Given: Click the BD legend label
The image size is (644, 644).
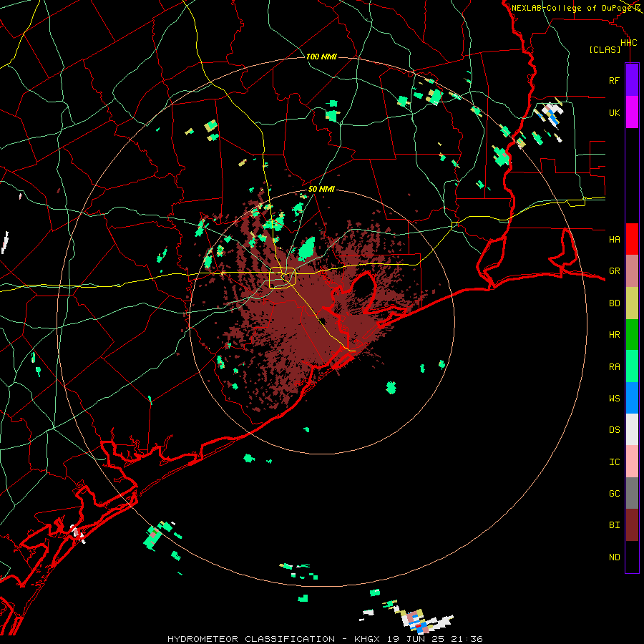Looking at the screenshot, I should (x=614, y=303).
